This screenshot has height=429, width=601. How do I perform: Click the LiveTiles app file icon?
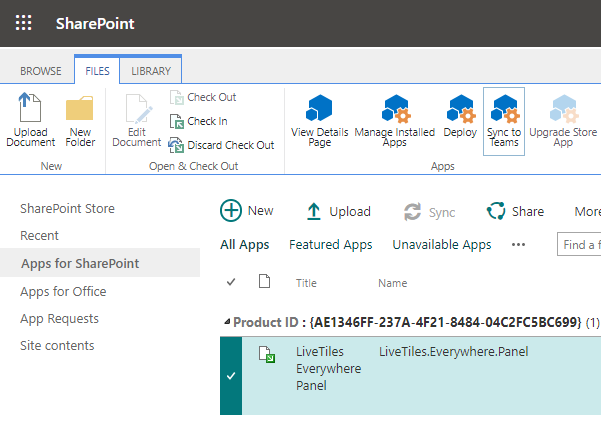[266, 354]
